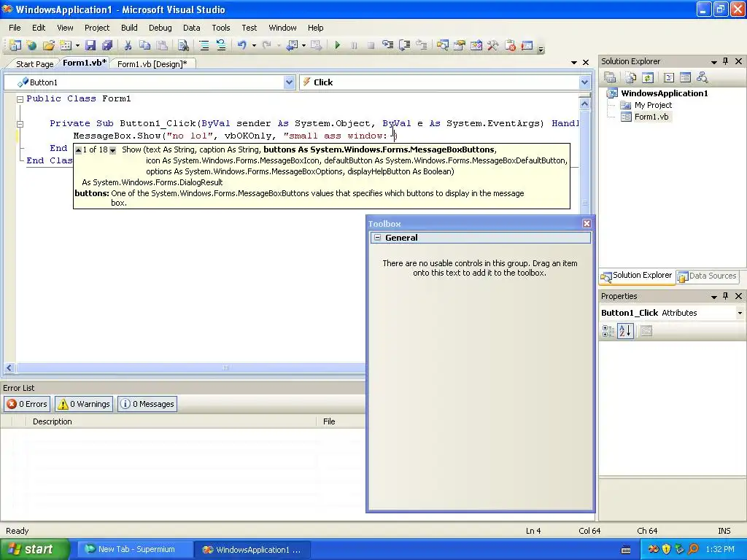Switch to Form1.vb [Design] tab
The width and height of the screenshot is (747, 560).
tap(152, 64)
